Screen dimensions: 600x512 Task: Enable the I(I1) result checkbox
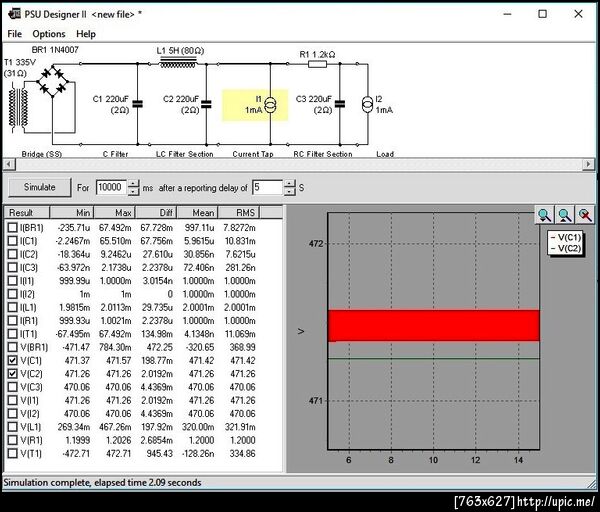[x=13, y=281]
